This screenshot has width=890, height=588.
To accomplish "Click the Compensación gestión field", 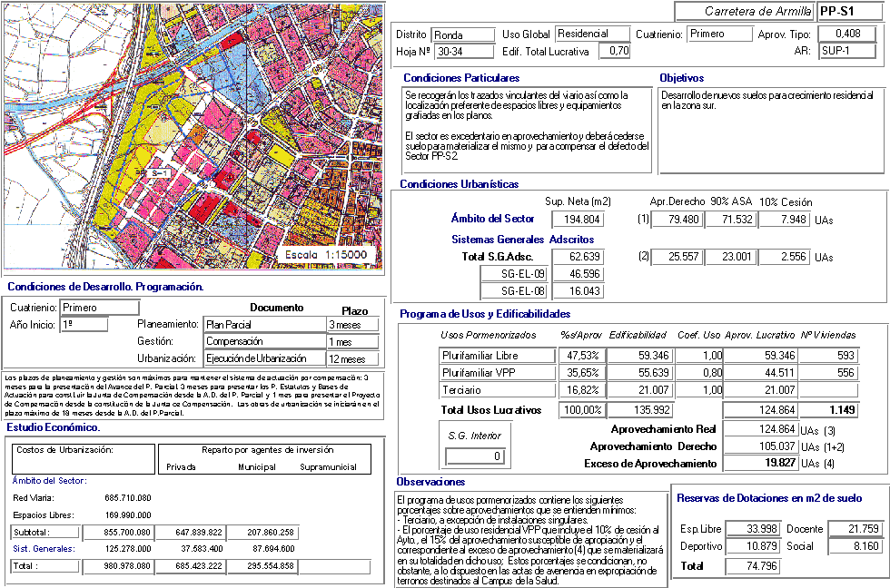I will [x=263, y=341].
